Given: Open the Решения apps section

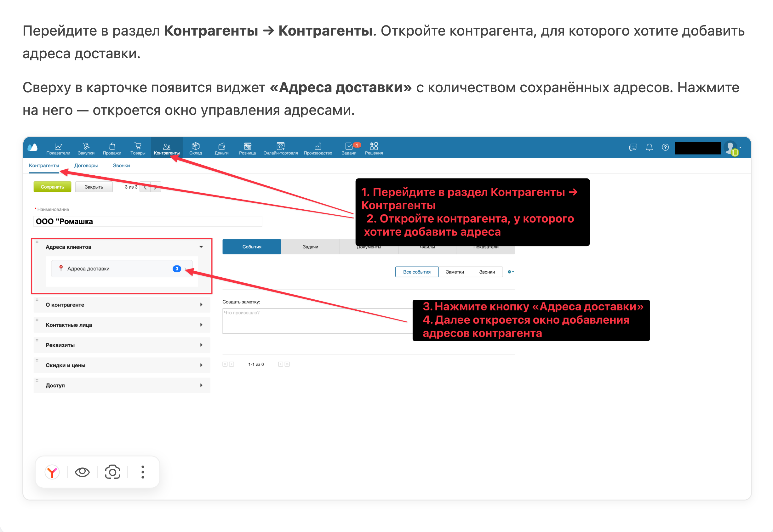Looking at the screenshot, I should 374,148.
